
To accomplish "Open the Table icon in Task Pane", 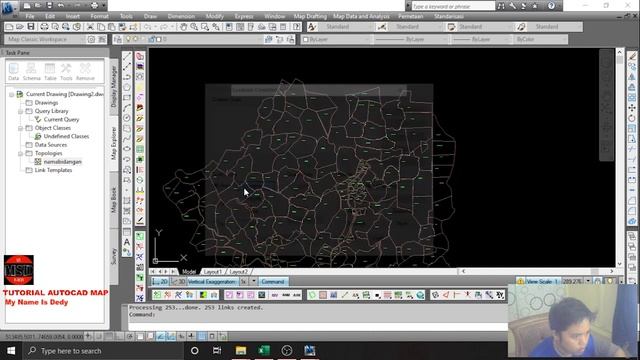I will [x=50, y=72].
